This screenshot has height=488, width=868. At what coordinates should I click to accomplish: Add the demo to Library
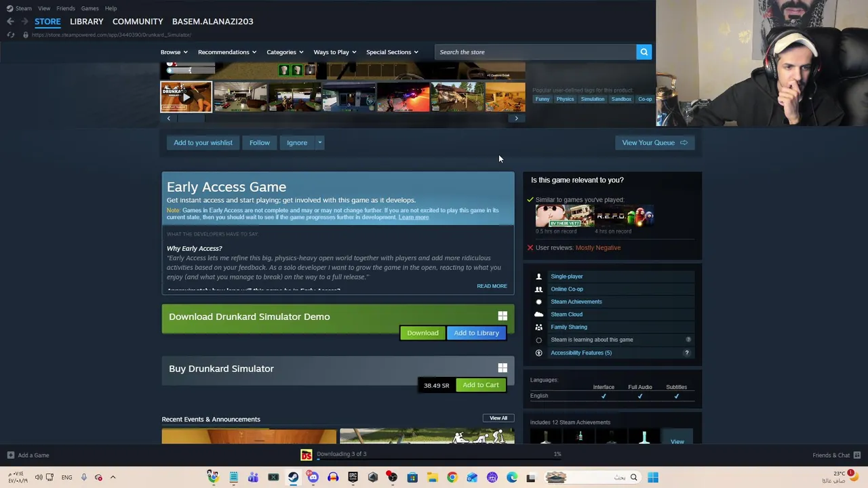pos(476,333)
